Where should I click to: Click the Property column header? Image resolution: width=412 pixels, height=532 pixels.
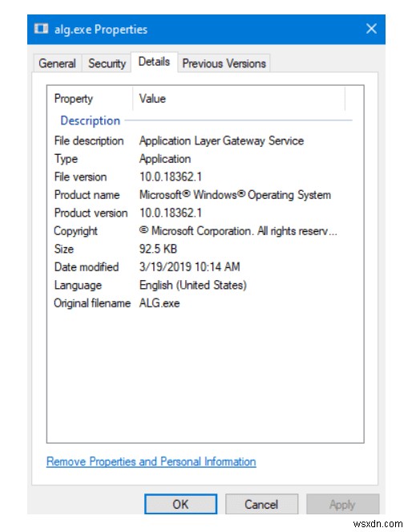(74, 99)
